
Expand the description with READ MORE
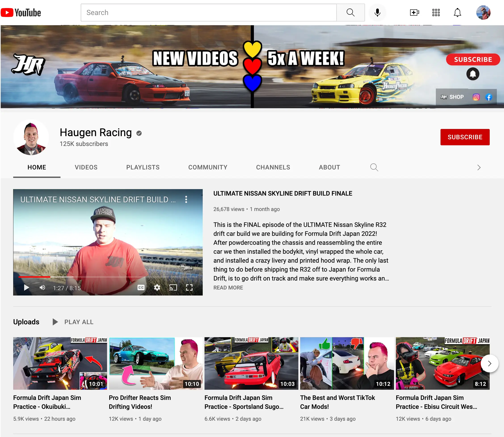[x=228, y=287]
